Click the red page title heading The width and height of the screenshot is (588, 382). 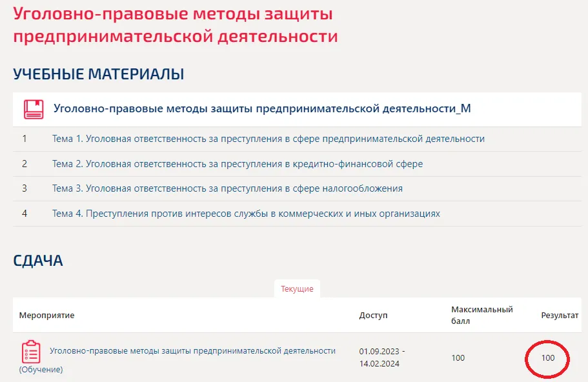point(176,25)
